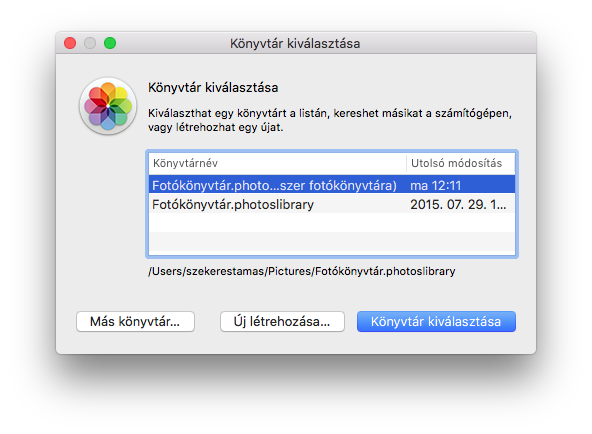Click the '2015. 07. 29.' date cell
The image size is (592, 434).
point(458,205)
